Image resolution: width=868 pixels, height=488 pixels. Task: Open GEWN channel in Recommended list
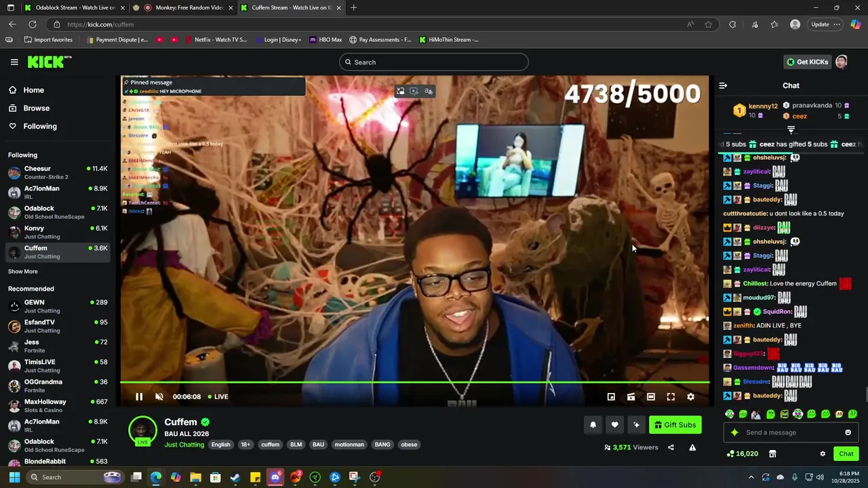click(58, 306)
